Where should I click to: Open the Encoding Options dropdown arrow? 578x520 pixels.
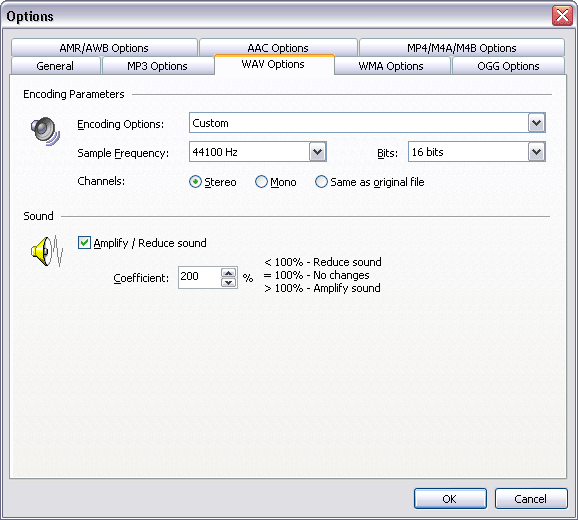[536, 123]
